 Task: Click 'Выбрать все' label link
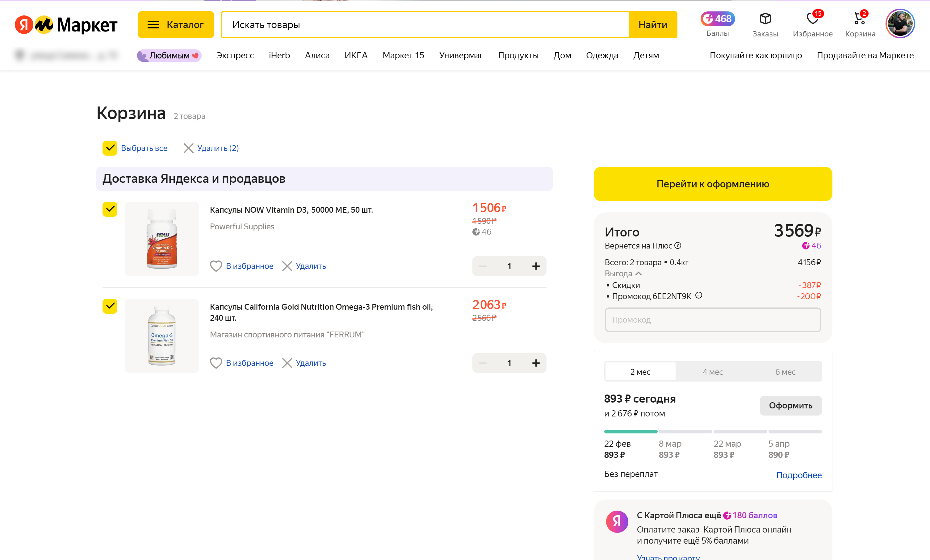[144, 148]
